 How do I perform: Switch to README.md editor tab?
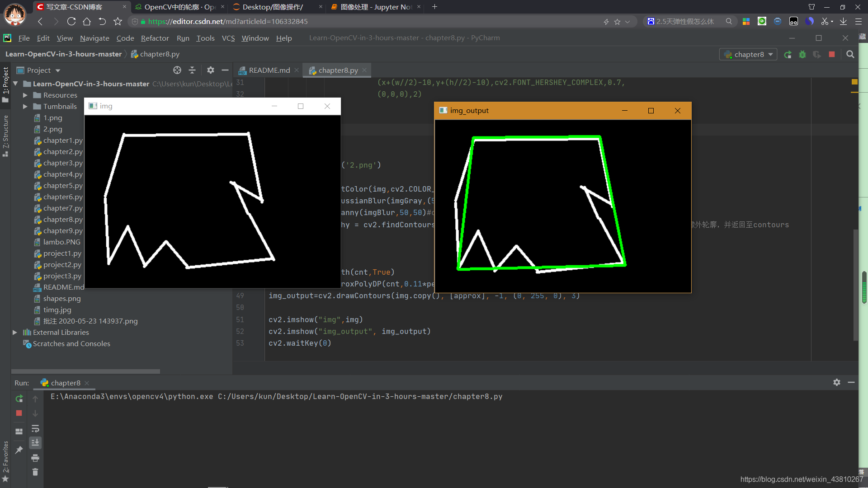click(x=269, y=70)
